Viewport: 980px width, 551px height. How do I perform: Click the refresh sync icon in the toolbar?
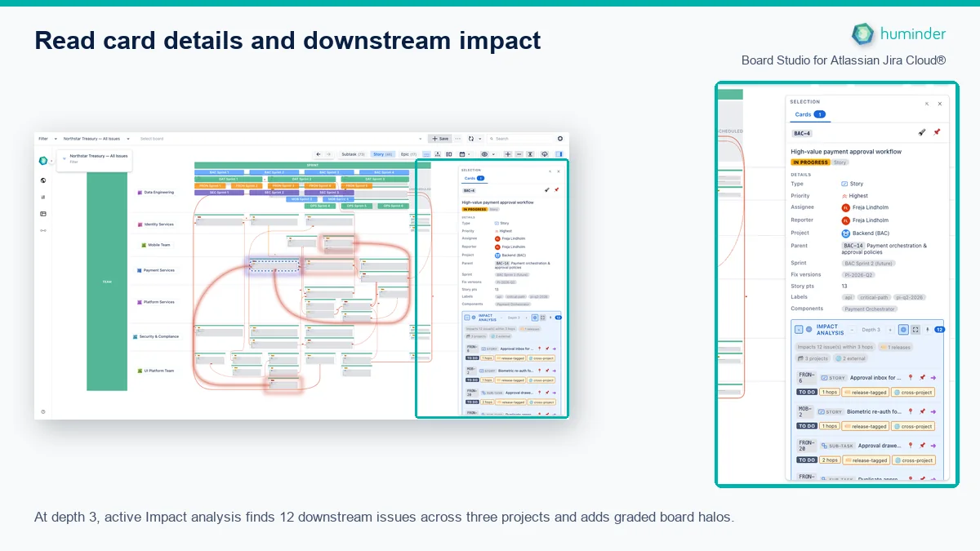click(x=471, y=139)
